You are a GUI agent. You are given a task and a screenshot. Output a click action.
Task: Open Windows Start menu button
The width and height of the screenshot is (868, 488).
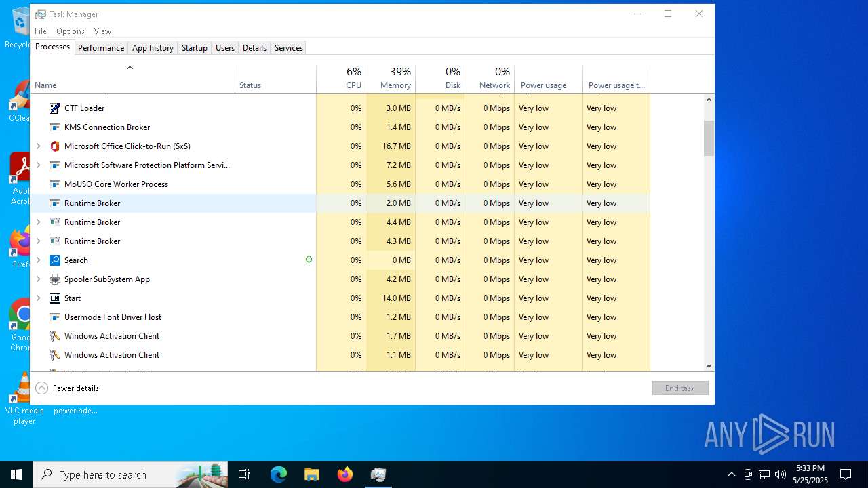click(x=16, y=474)
